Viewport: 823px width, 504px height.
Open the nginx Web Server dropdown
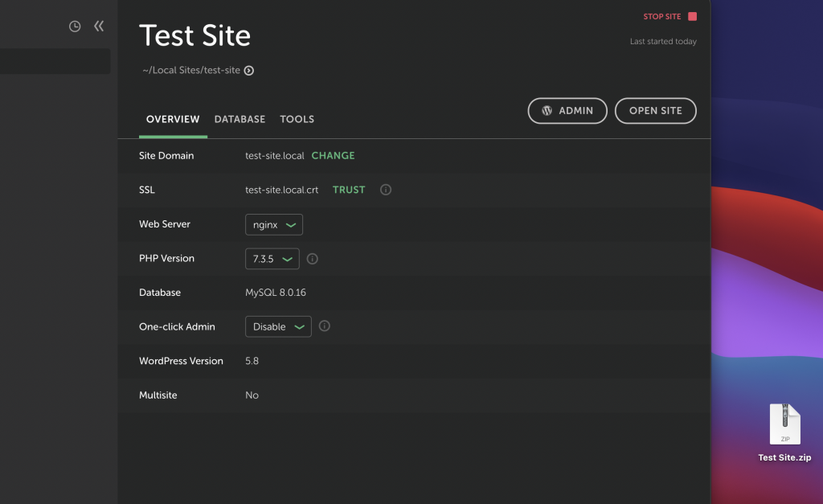click(x=274, y=225)
